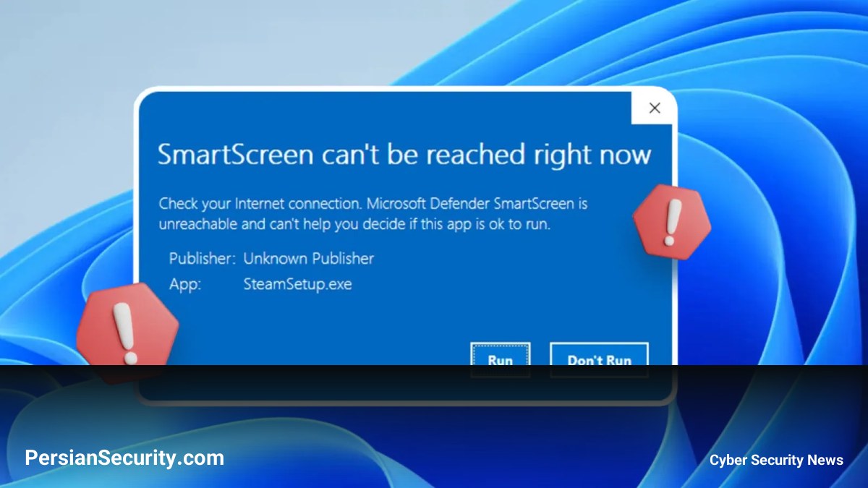Click the Run button

point(500,359)
